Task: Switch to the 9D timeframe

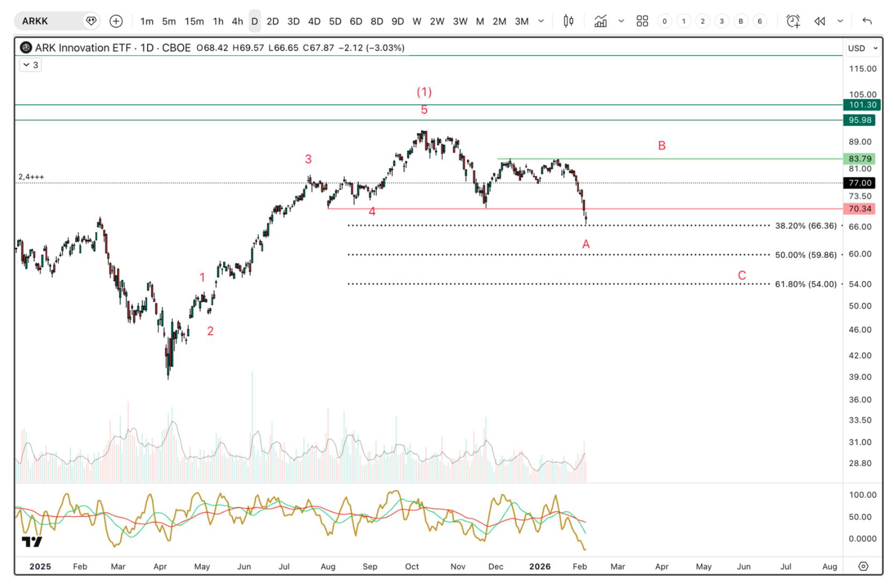Action: tap(398, 21)
